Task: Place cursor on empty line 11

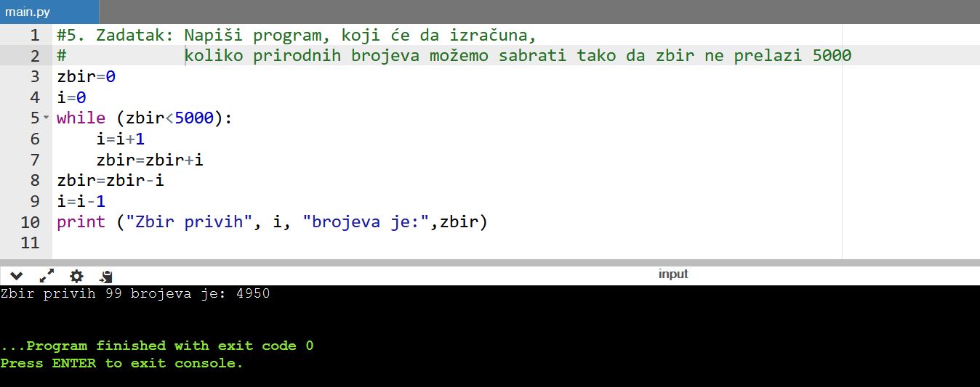Action: (291, 243)
